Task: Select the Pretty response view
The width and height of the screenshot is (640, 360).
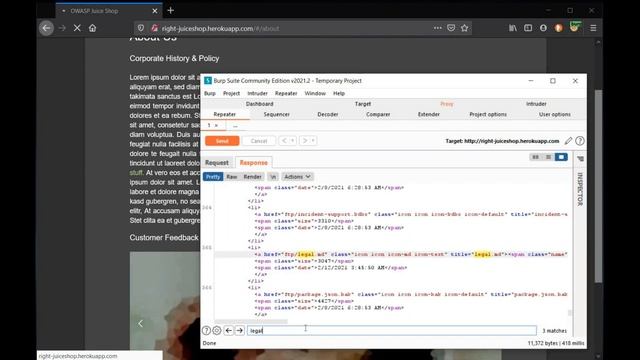Action: click(x=213, y=177)
